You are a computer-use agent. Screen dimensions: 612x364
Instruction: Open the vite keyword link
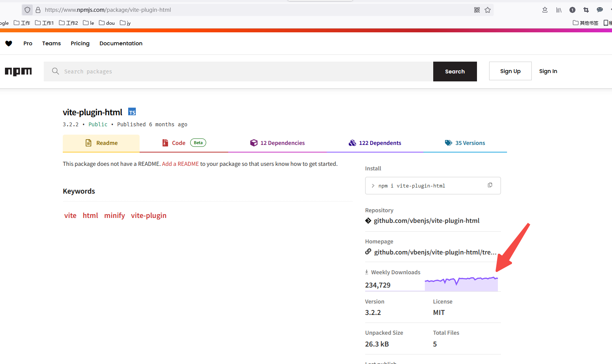coord(70,215)
